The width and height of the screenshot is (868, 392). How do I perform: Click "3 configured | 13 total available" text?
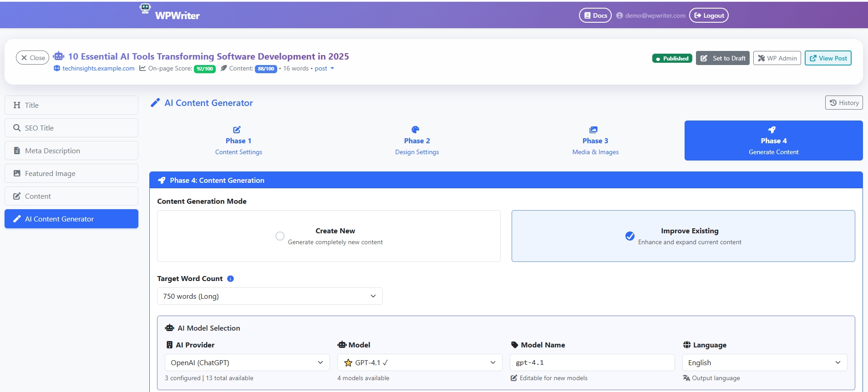209,378
